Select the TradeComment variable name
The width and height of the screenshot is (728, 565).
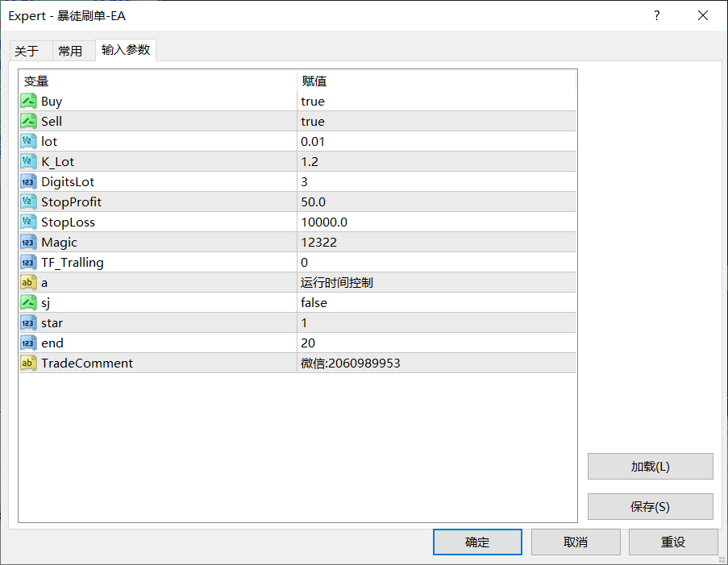point(87,363)
